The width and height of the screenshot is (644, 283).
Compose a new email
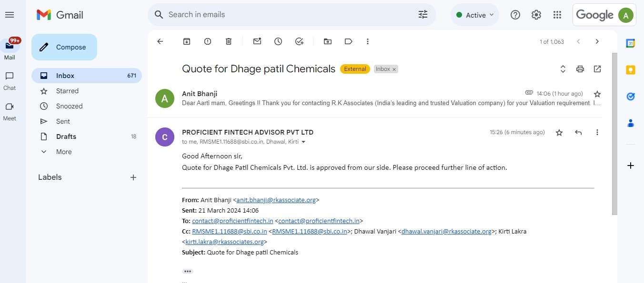[x=64, y=47]
